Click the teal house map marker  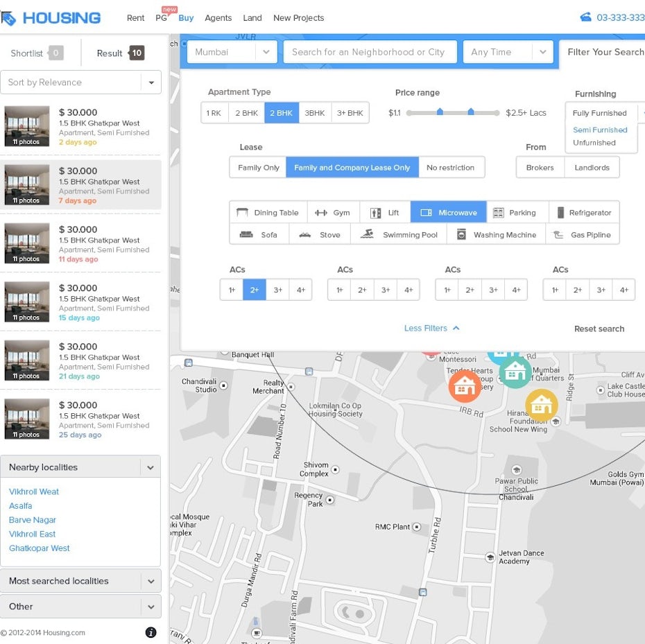point(515,372)
